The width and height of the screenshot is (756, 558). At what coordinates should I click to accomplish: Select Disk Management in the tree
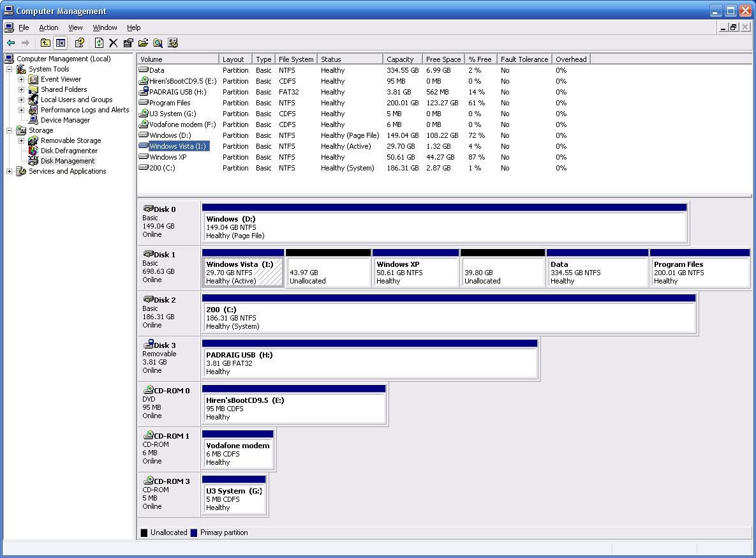pyautogui.click(x=68, y=162)
